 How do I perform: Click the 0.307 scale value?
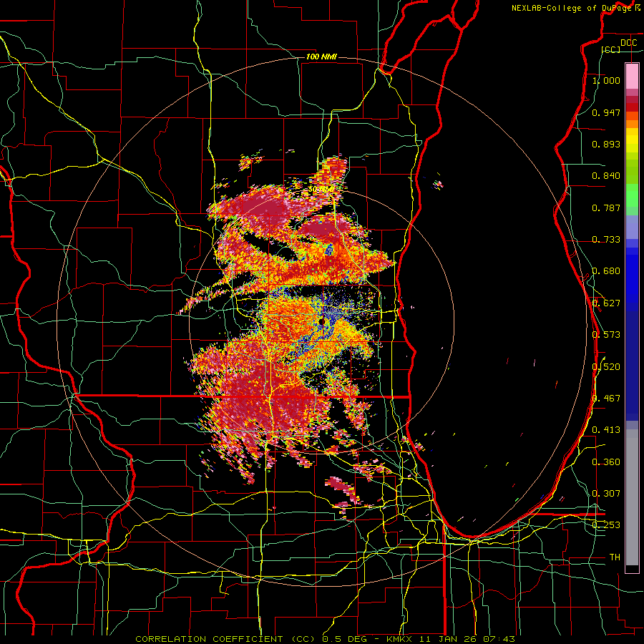point(606,494)
